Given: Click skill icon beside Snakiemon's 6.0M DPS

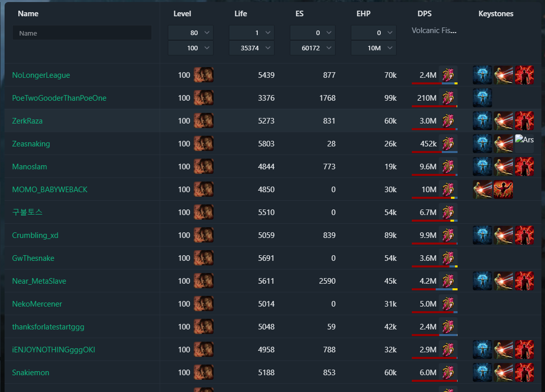Looking at the screenshot, I should coord(448,372).
